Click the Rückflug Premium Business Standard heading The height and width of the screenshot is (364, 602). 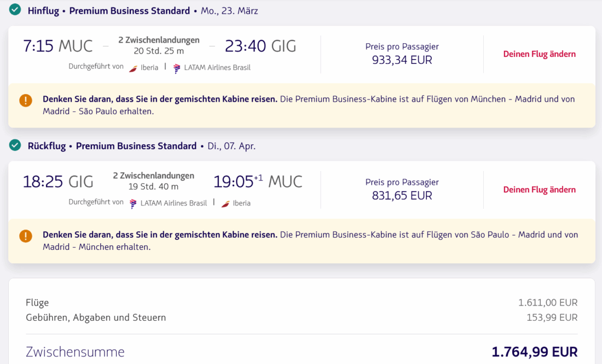coord(112,146)
